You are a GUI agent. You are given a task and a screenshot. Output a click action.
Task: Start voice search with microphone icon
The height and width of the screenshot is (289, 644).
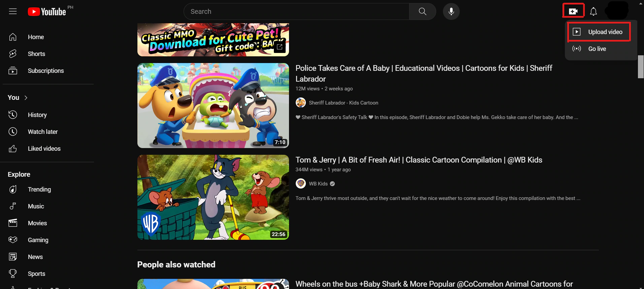pos(451,11)
